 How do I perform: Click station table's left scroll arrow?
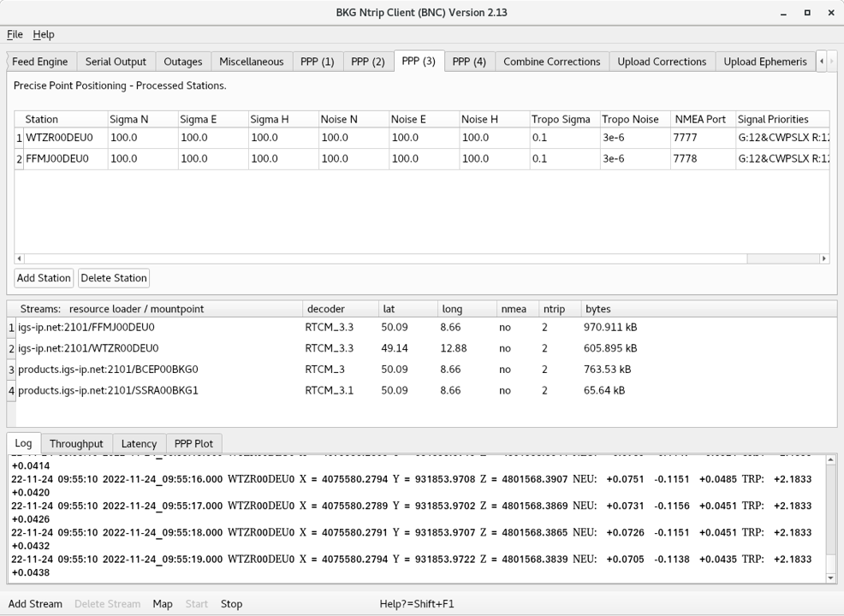pyautogui.click(x=20, y=258)
